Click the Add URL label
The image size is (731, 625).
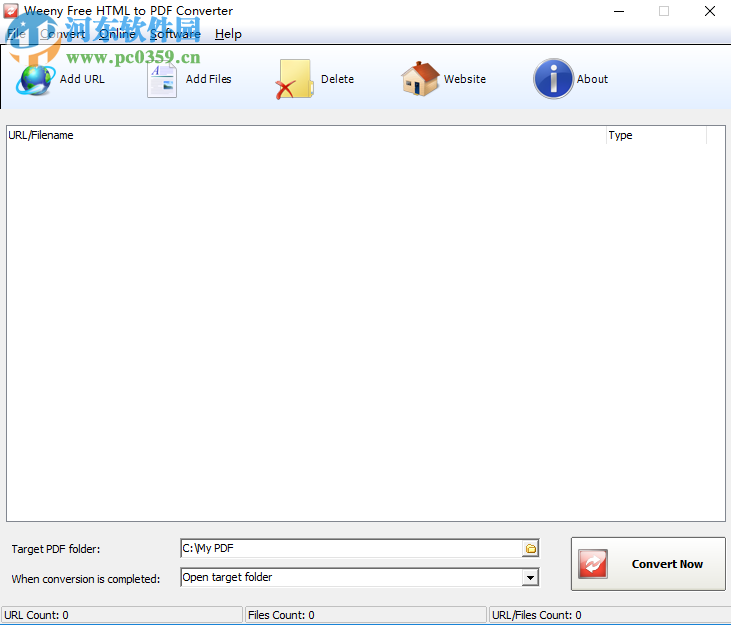[x=82, y=79]
